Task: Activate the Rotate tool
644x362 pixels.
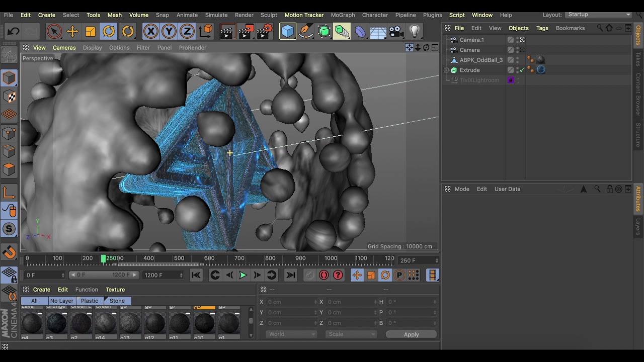Action: pos(109,32)
